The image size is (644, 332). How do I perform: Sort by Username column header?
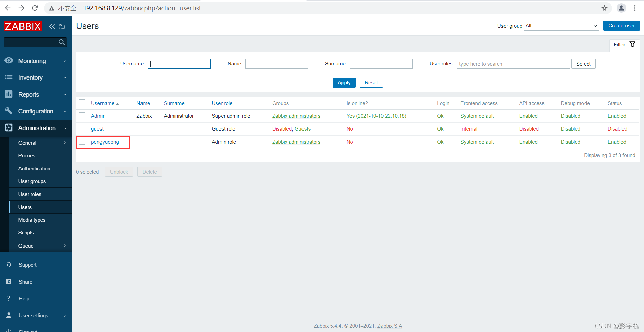[x=105, y=103]
